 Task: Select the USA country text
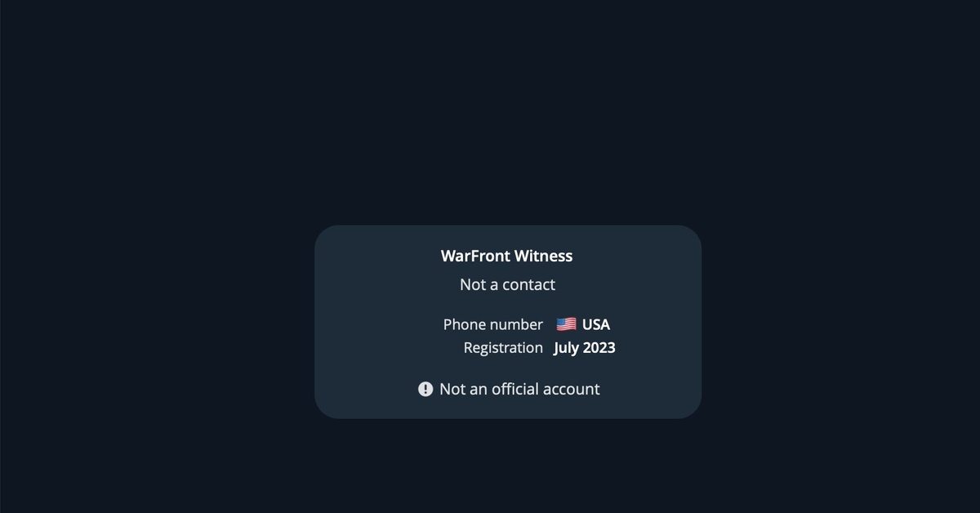596,324
